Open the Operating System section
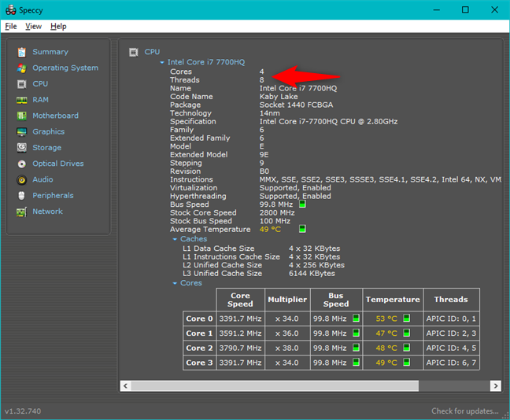510x420 pixels. (65, 68)
